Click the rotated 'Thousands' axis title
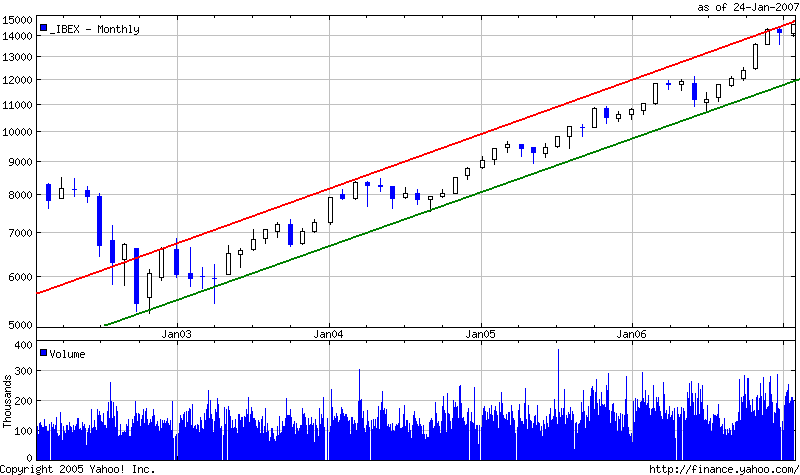The width and height of the screenshot is (800, 475). pyautogui.click(x=7, y=401)
